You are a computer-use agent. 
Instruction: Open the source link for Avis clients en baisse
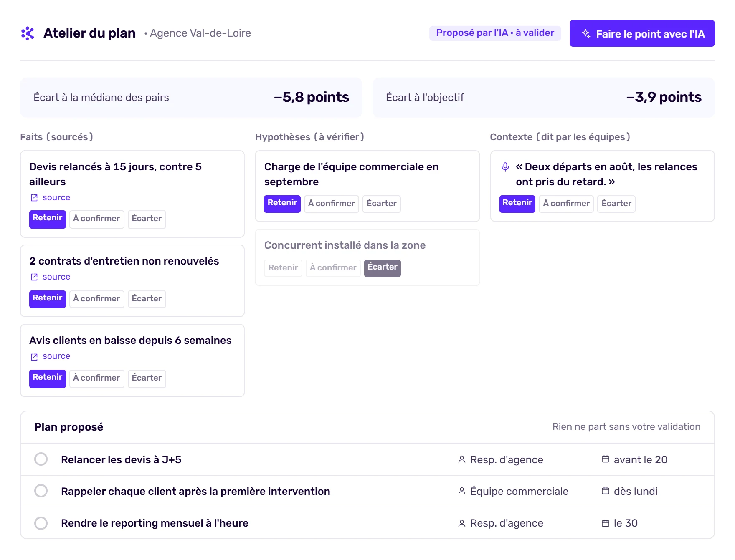[56, 356]
